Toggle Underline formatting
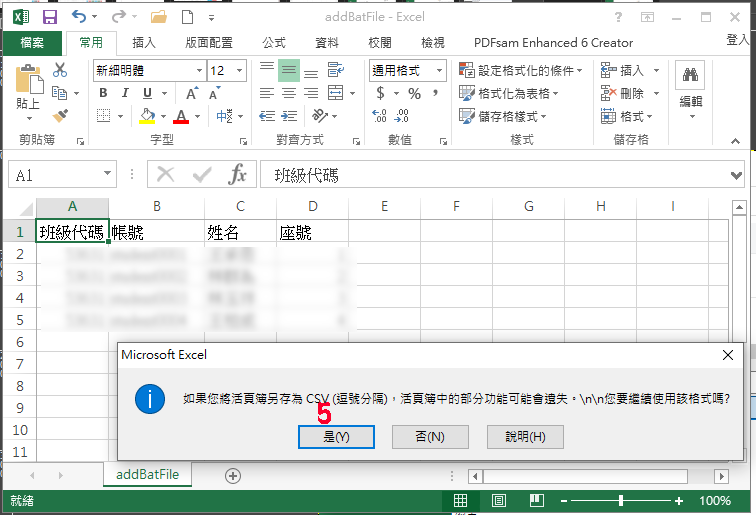The image size is (756, 515). point(148,93)
